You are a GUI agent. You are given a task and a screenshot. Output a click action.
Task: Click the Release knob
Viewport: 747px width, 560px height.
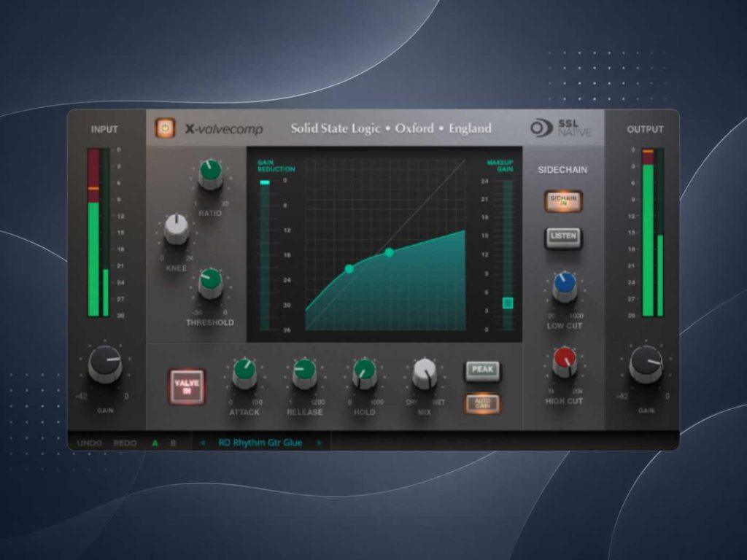304,373
